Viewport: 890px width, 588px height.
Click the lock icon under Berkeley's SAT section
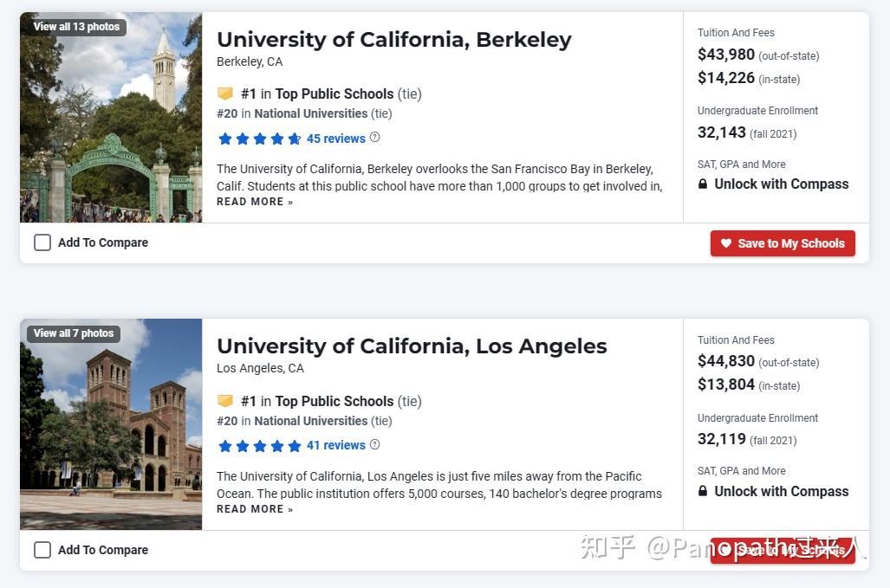(x=705, y=184)
